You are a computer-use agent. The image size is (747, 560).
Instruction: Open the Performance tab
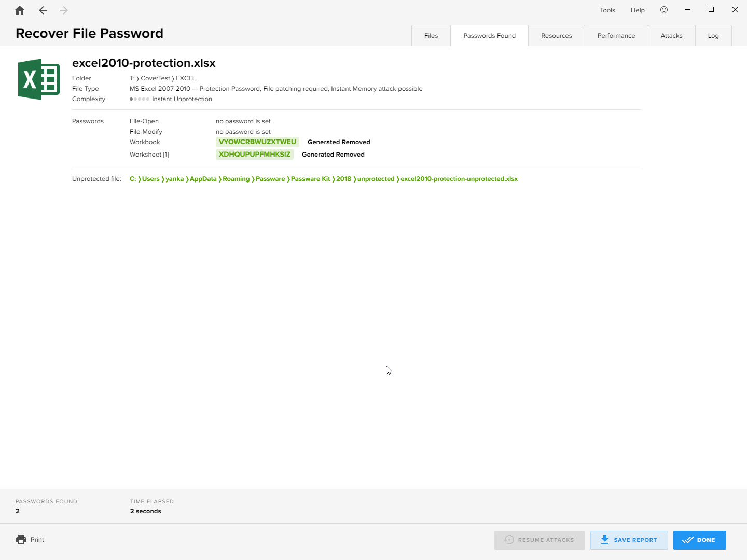pos(616,36)
